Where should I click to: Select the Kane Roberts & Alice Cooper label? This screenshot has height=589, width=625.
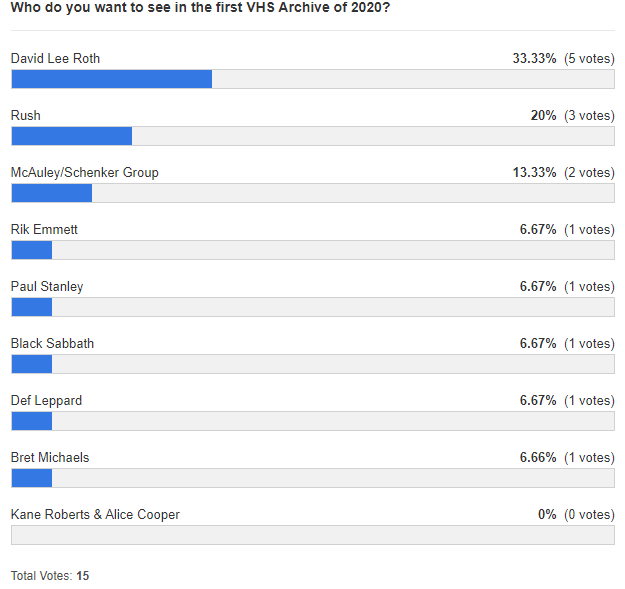(x=95, y=515)
